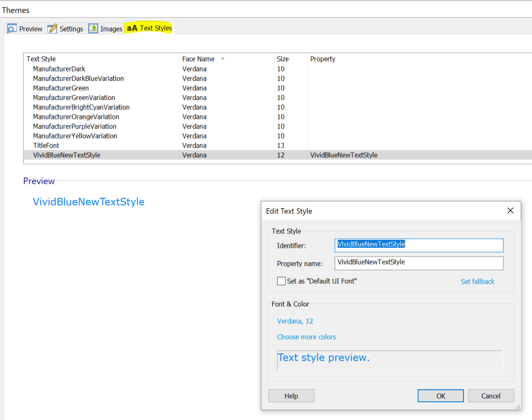
Task: Open Help for Edit Text Style
Action: pos(291,396)
